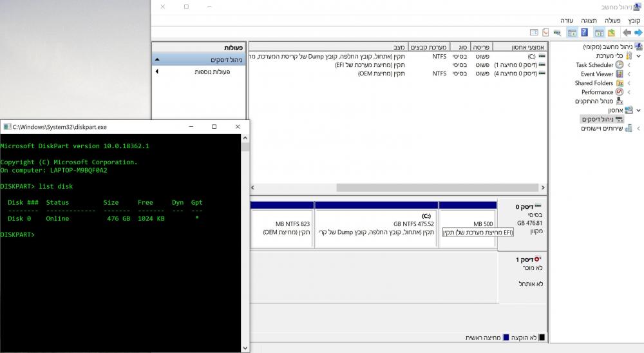Collapse the כלי מערכת tree node

pyautogui.click(x=638, y=55)
